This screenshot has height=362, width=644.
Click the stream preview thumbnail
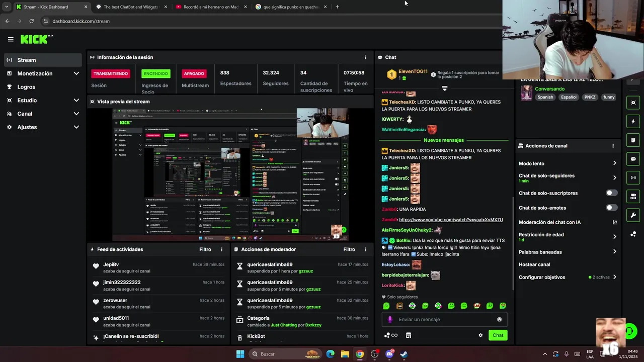230,174
